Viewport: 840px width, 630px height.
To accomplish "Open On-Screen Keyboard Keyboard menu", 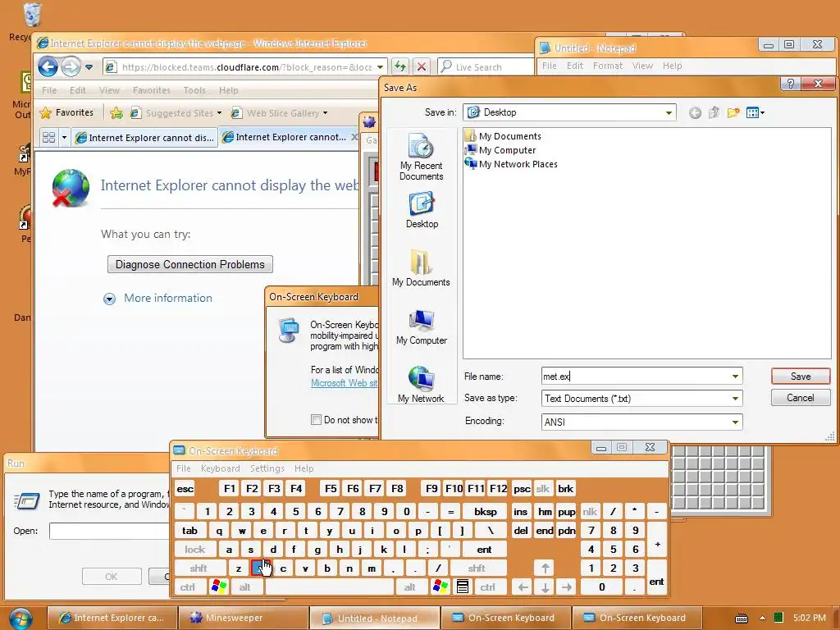I will coord(220,468).
